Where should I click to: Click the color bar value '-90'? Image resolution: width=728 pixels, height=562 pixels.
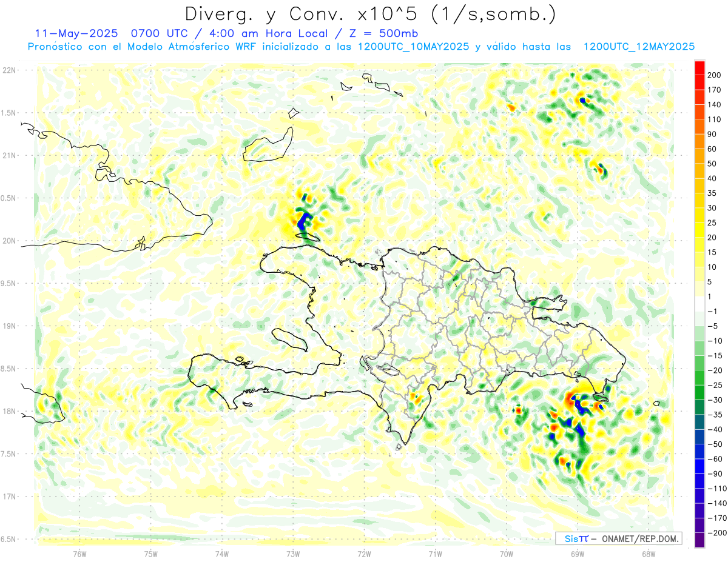pos(715,473)
